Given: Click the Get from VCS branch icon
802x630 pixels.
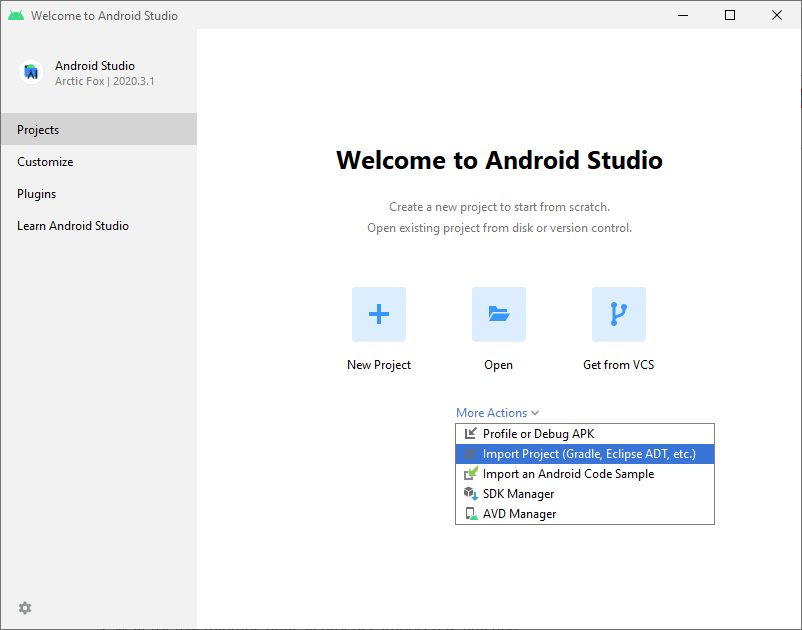Looking at the screenshot, I should coord(619,314).
